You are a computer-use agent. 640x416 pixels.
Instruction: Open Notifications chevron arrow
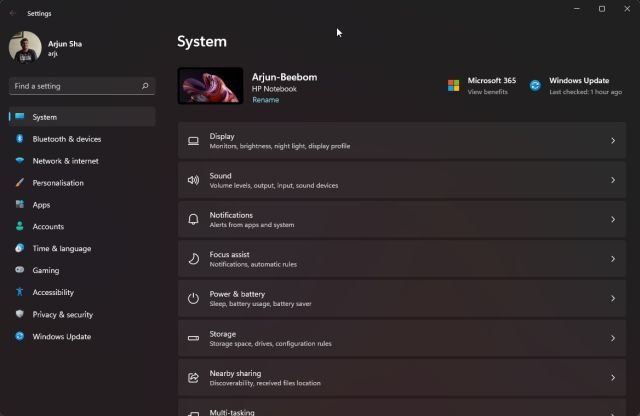coord(613,220)
